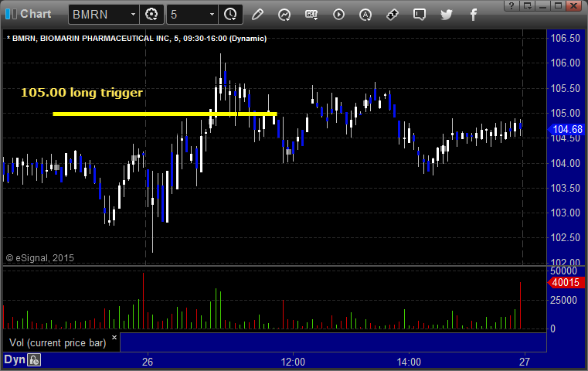588x371 pixels.
Task: Select the 105.00 long trigger text annotation
Action: point(82,92)
